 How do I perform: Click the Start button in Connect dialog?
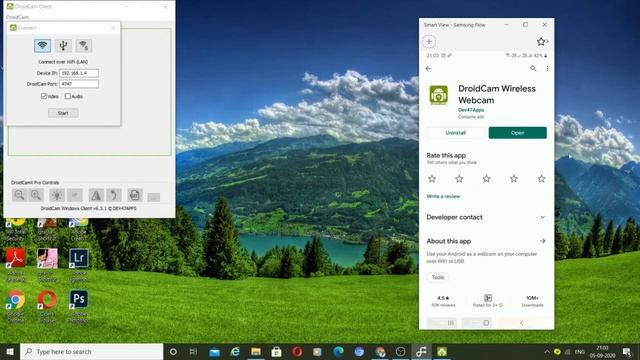tap(63, 113)
